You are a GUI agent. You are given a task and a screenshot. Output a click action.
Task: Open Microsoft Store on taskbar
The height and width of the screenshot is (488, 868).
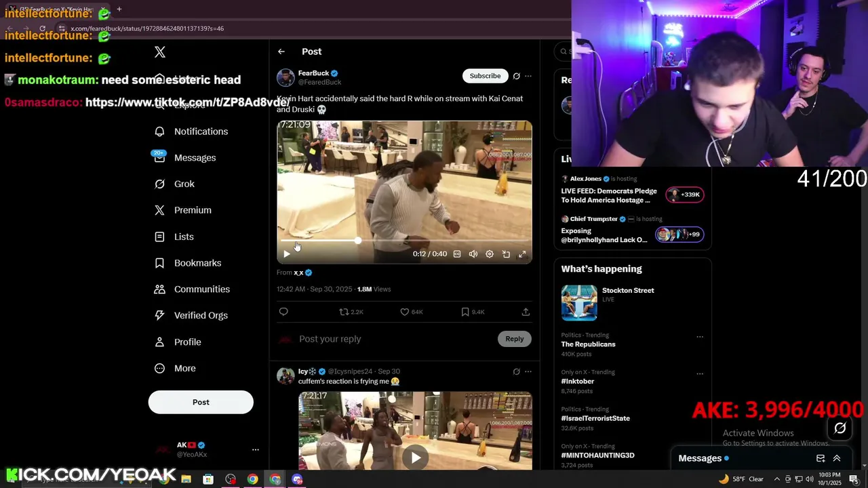coord(208,479)
